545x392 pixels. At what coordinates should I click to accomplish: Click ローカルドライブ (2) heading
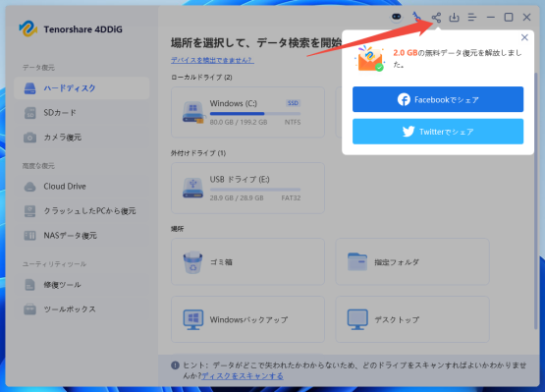click(x=201, y=78)
